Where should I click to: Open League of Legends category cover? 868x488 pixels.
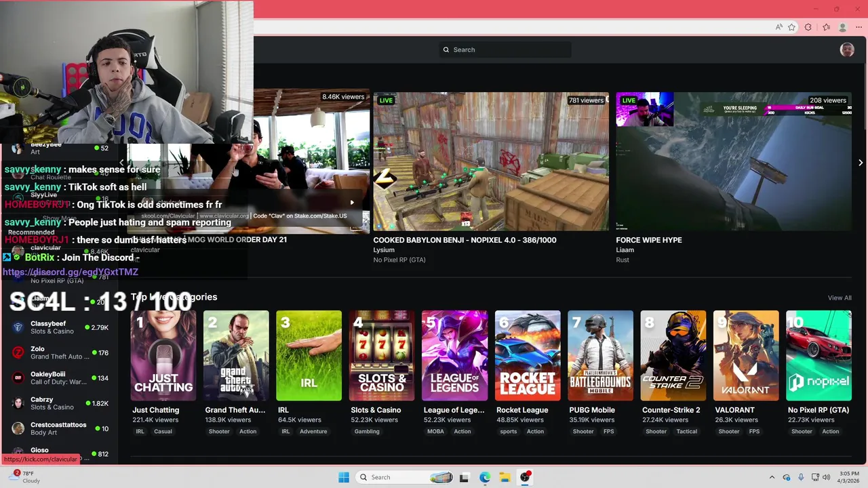point(454,355)
